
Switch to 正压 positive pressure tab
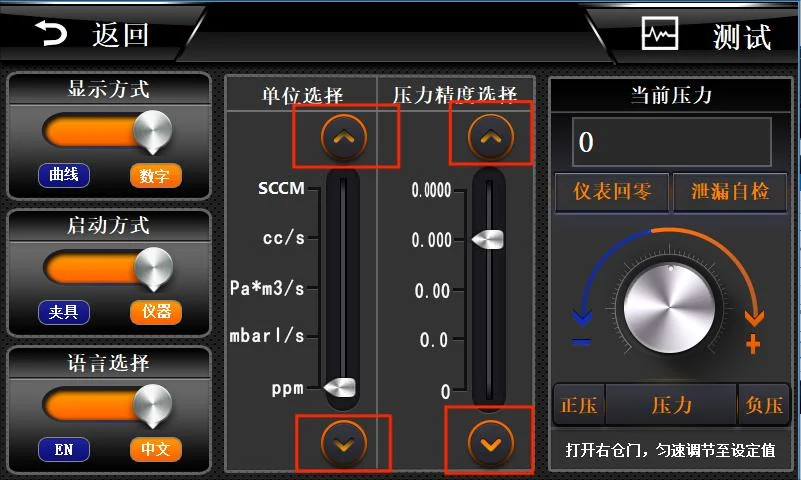[x=579, y=405]
